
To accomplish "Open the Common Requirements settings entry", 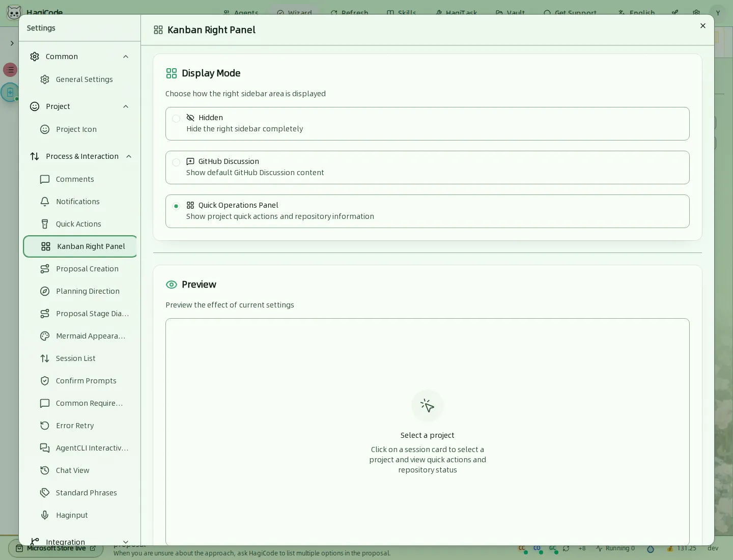I will [x=80, y=403].
